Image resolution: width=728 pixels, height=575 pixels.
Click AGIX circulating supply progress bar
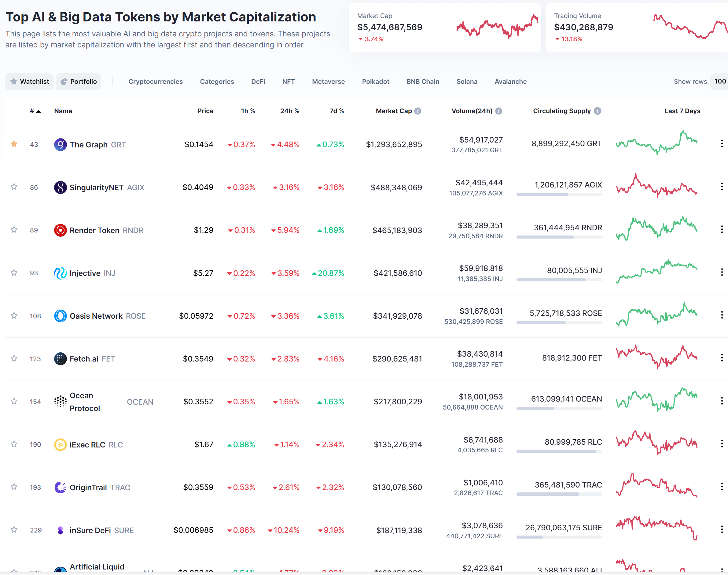click(x=559, y=194)
